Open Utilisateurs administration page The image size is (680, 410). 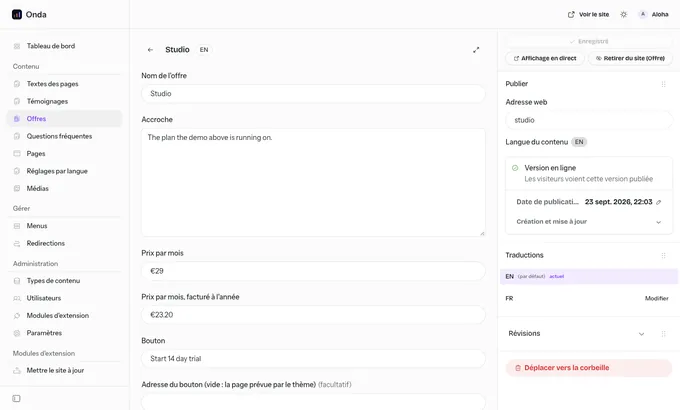point(64,298)
